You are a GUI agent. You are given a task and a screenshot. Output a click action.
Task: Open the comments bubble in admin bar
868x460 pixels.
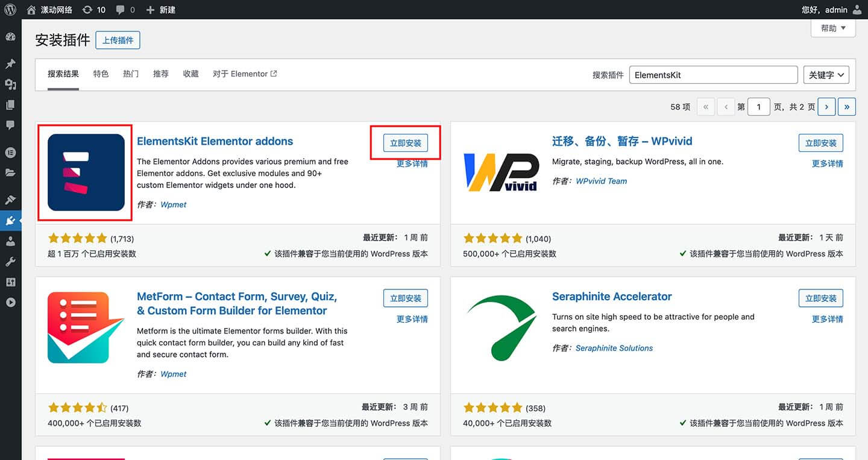[x=125, y=9]
